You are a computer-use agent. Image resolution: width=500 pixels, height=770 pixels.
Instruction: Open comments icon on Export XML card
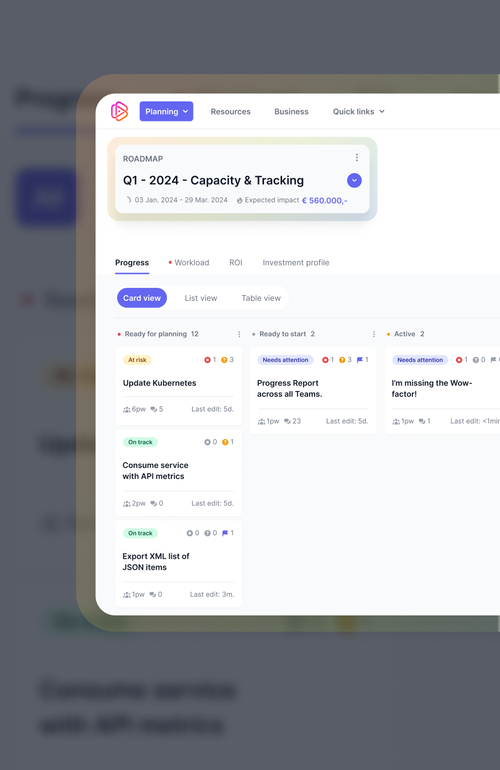[153, 595]
